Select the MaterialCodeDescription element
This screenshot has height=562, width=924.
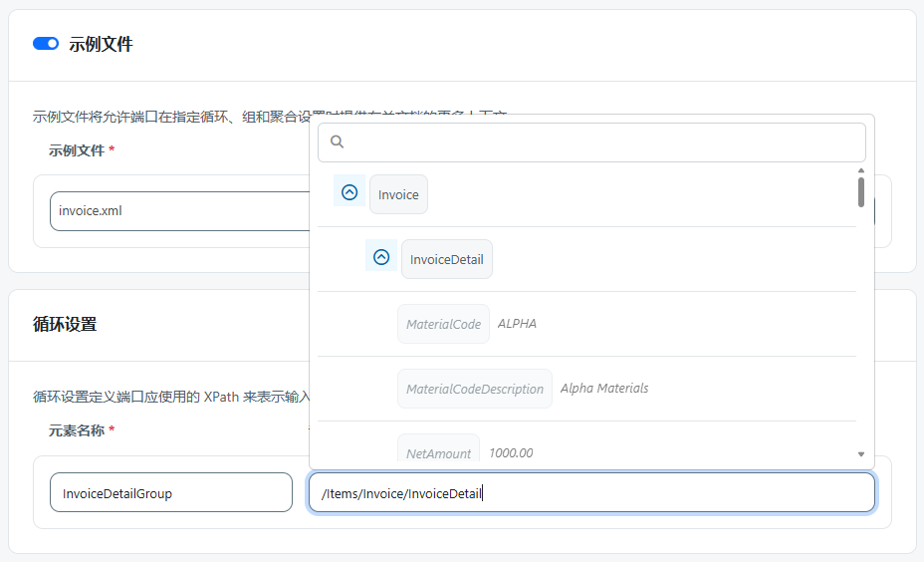(474, 389)
